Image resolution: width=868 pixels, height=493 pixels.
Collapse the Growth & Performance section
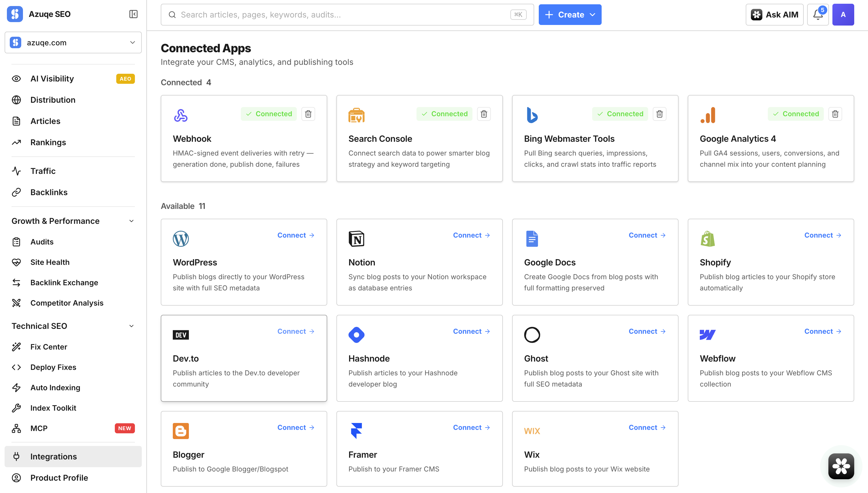(x=73, y=221)
